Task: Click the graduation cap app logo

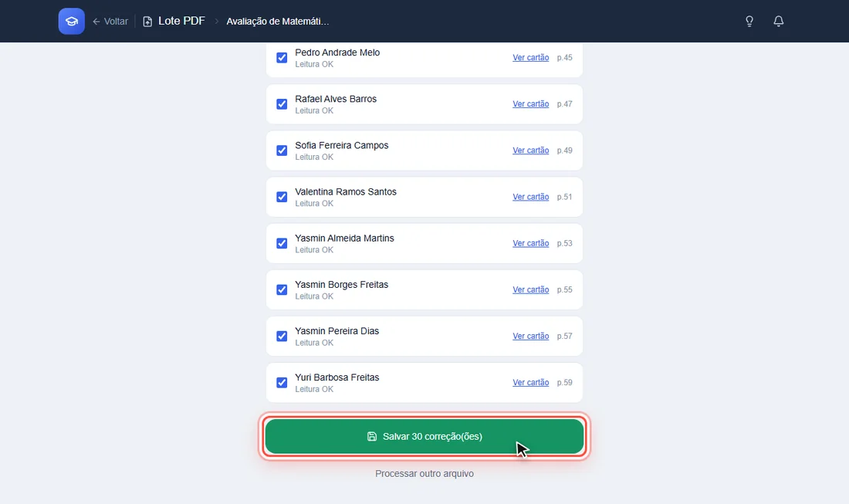Action: pyautogui.click(x=72, y=21)
